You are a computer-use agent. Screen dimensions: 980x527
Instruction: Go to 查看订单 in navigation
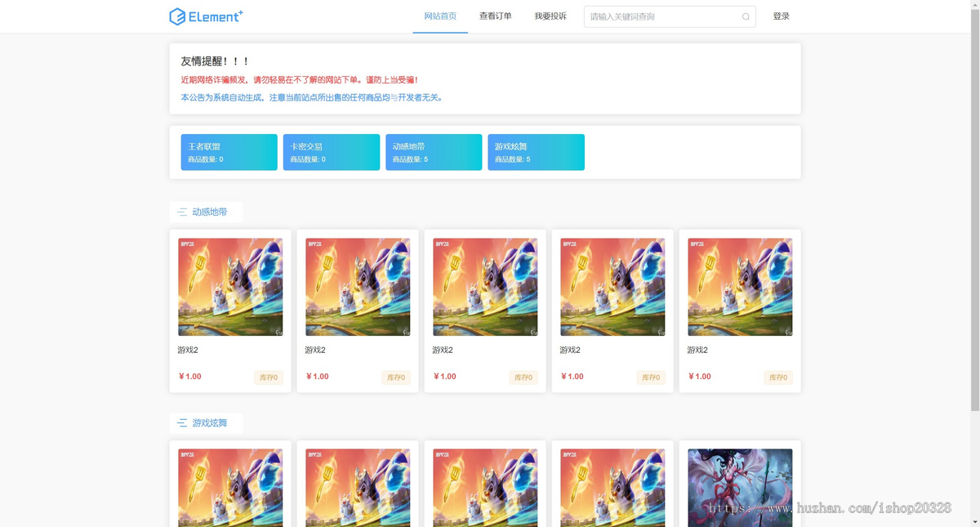tap(496, 16)
